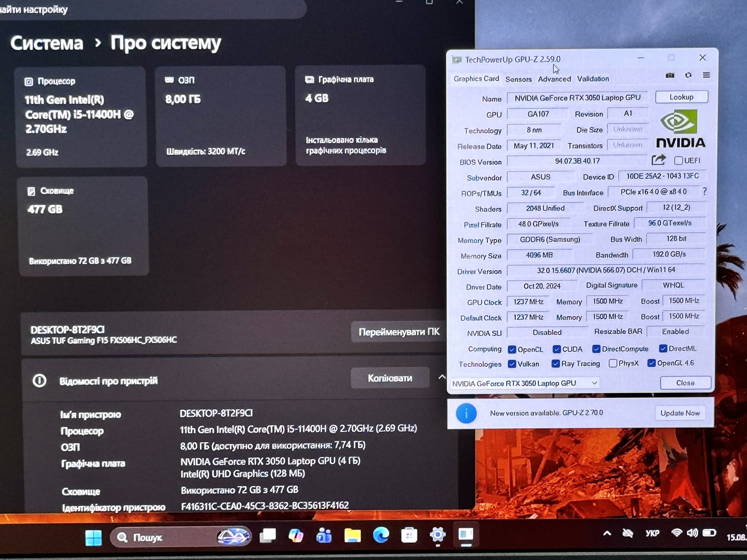
Task: Click the taskbar Пошук search box
Action: (181, 538)
